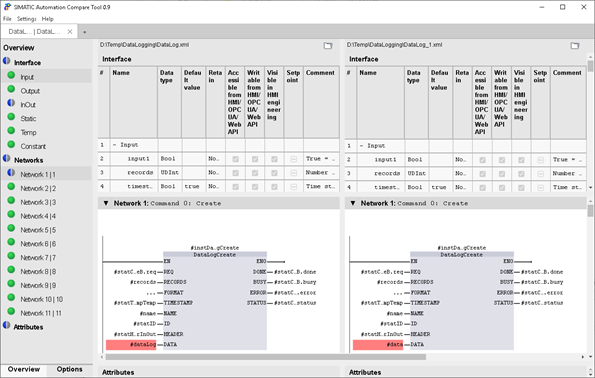The image size is (595, 378).
Task: Toggle Accessible from HMI checkbox for right input1
Action: [x=482, y=160]
